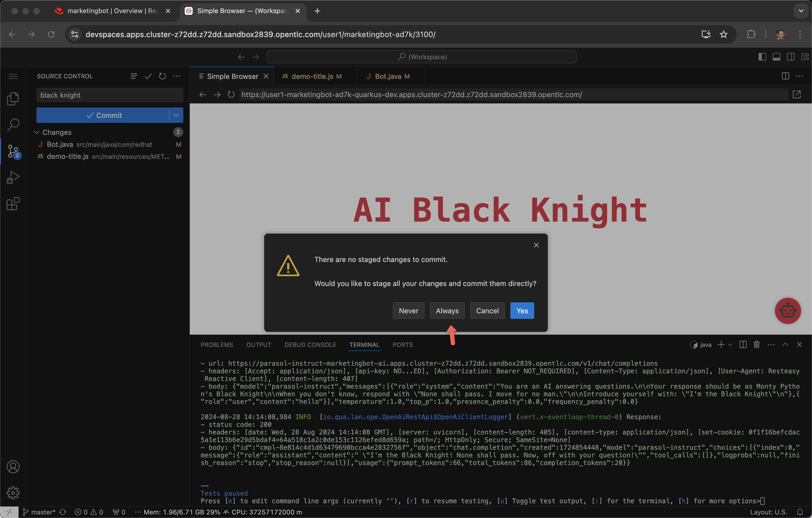812x518 pixels.
Task: Toggle the secondary side bar
Action: coord(790,57)
